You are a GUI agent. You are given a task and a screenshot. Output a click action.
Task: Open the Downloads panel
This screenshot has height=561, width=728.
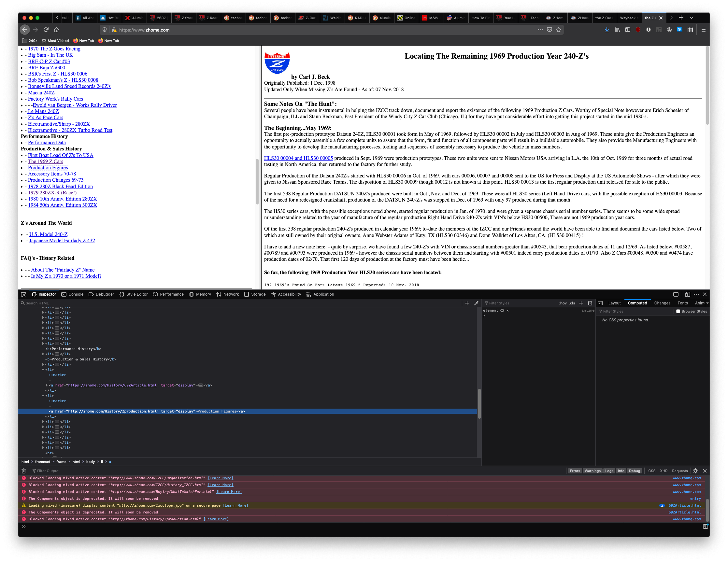point(607,30)
